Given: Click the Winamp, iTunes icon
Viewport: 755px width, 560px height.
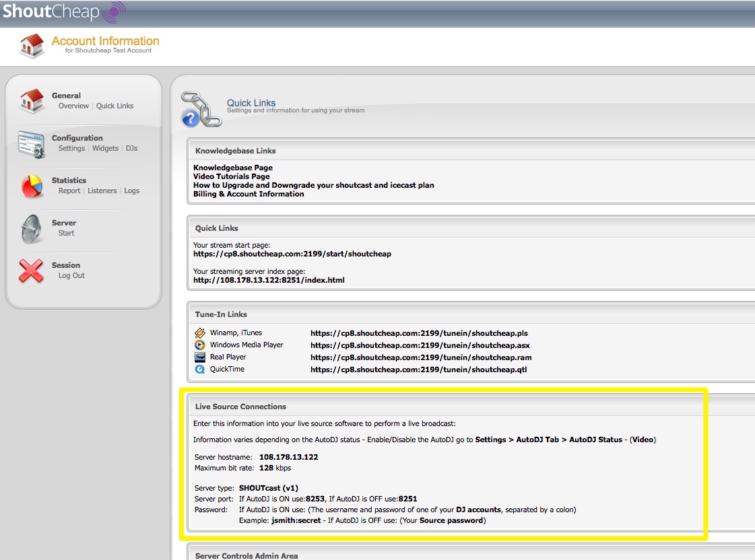Looking at the screenshot, I should [200, 333].
